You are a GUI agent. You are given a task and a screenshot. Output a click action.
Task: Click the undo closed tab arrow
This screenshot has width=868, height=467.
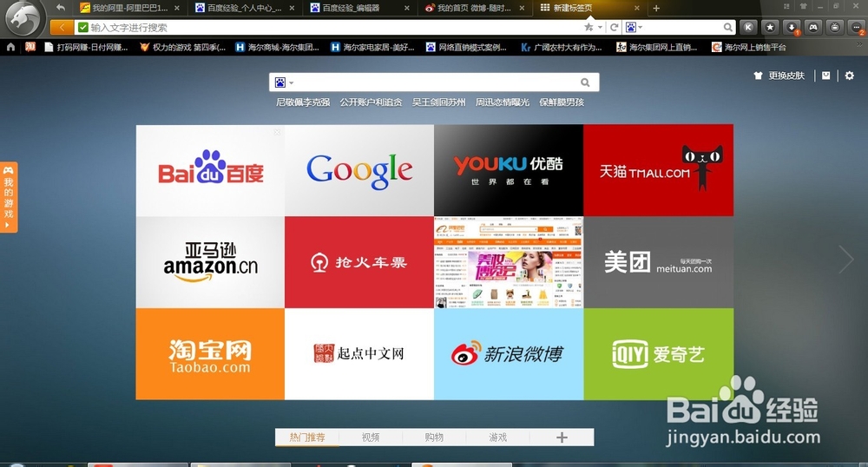point(61,8)
